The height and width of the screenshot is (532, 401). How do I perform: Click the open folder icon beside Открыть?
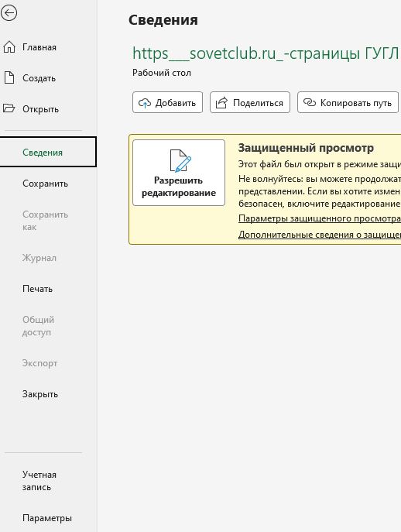(x=9, y=108)
